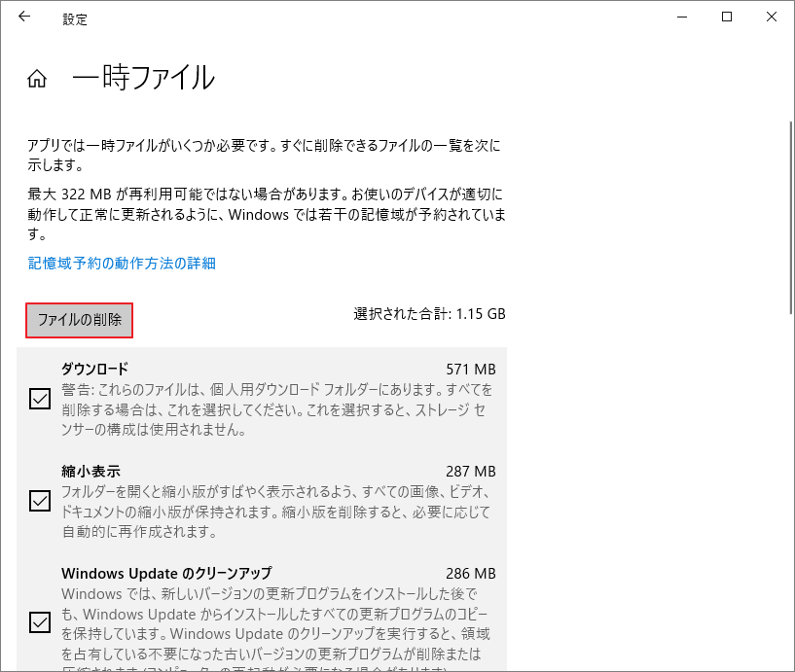Select the 縮小表示 list entry
The width and height of the screenshot is (795, 672).
(x=91, y=472)
